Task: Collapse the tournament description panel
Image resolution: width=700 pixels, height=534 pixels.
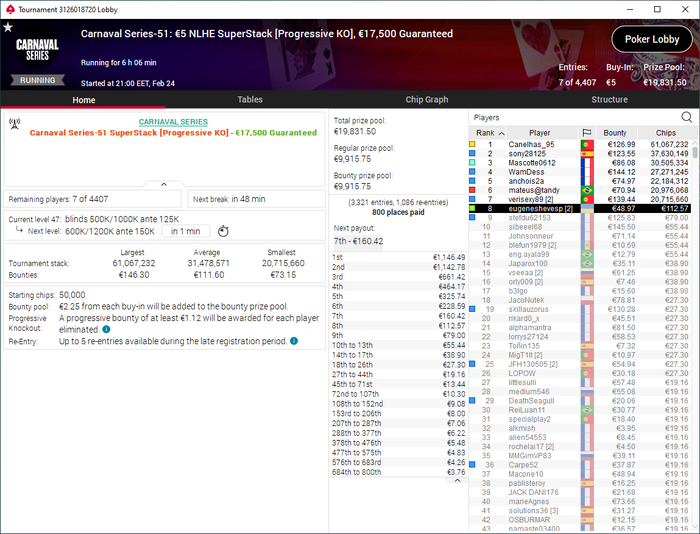Action: (x=164, y=184)
